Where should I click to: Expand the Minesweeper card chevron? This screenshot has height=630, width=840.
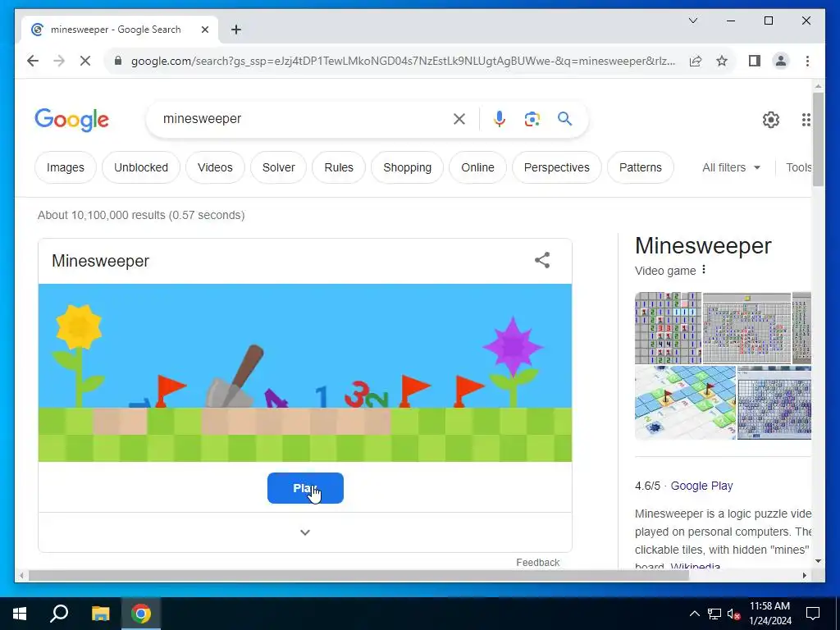tap(305, 532)
